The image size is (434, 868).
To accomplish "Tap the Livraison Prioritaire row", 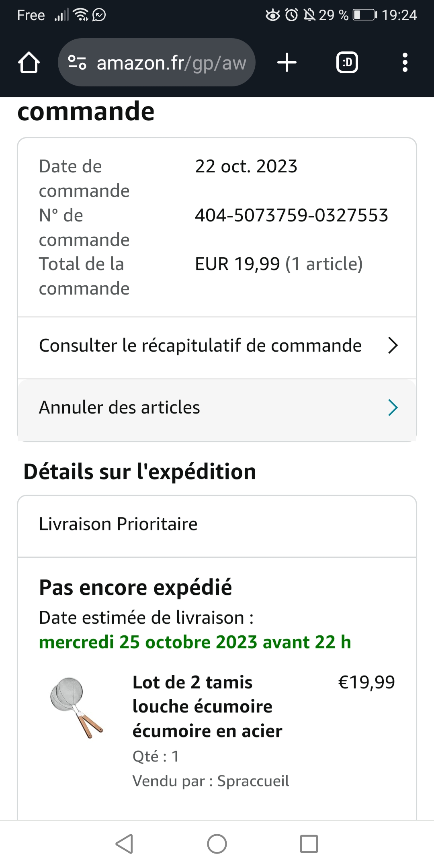I will 118,524.
